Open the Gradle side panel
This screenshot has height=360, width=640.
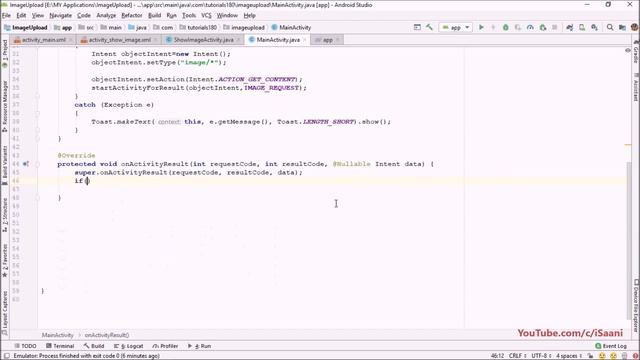point(636,52)
